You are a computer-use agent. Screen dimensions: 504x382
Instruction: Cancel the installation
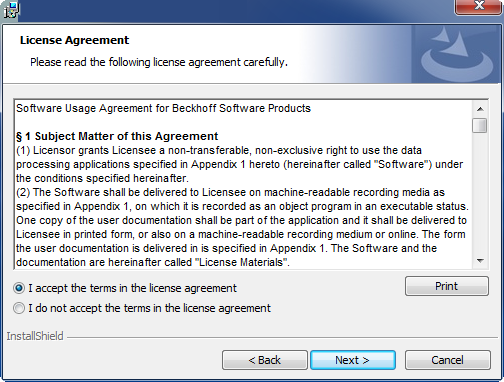tap(447, 360)
